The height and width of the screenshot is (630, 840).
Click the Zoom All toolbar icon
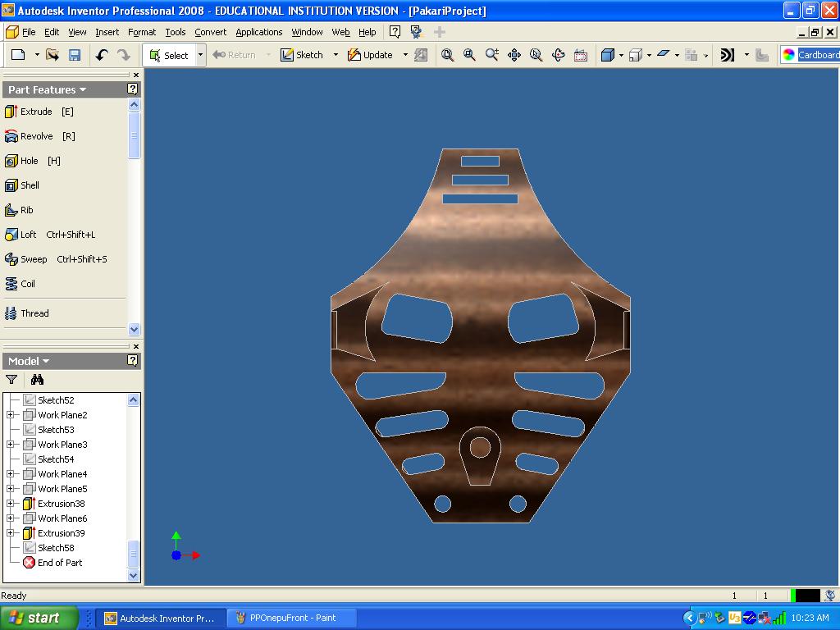click(x=447, y=55)
